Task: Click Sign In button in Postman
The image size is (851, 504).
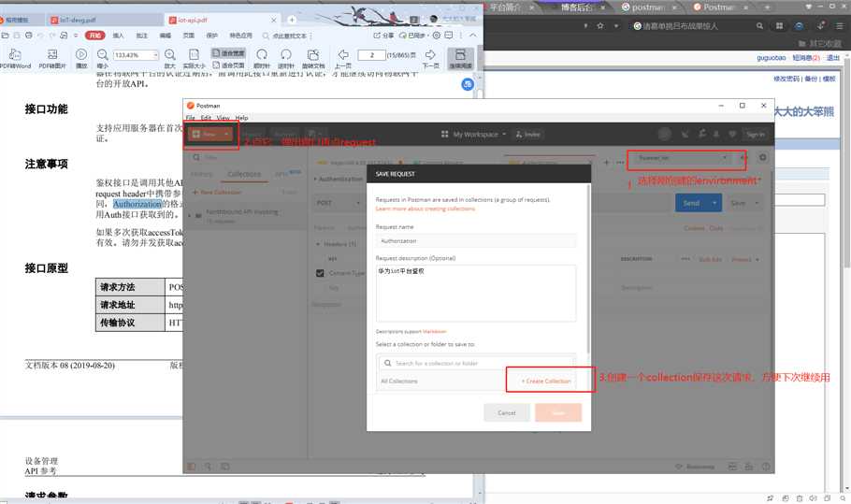Action: pyautogui.click(x=755, y=134)
